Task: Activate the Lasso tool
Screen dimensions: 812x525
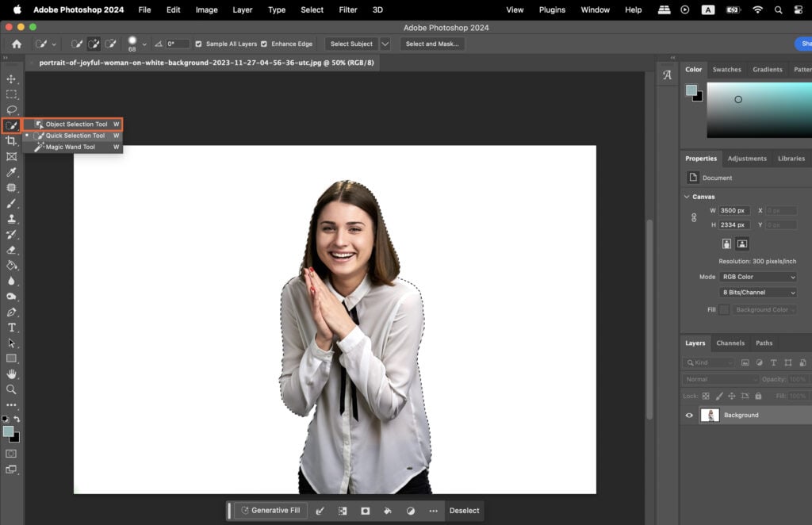Action: pyautogui.click(x=11, y=109)
